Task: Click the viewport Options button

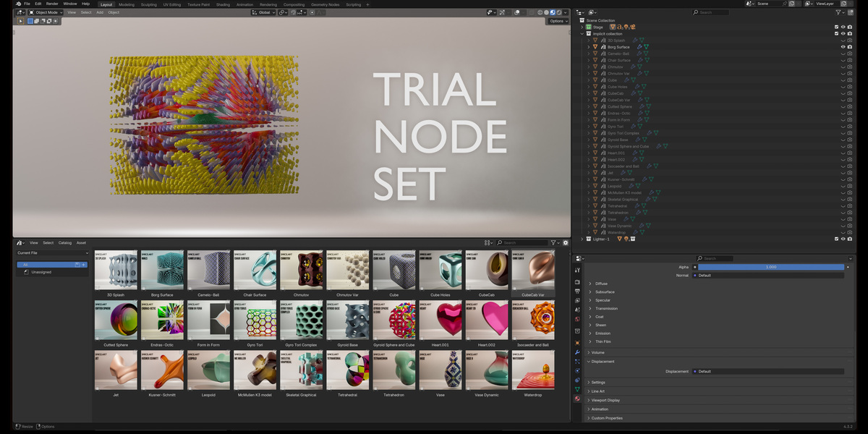Action: tap(558, 21)
